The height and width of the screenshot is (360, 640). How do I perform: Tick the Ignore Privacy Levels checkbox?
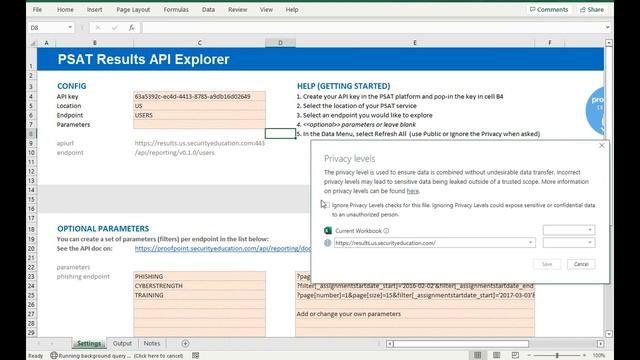[327, 205]
